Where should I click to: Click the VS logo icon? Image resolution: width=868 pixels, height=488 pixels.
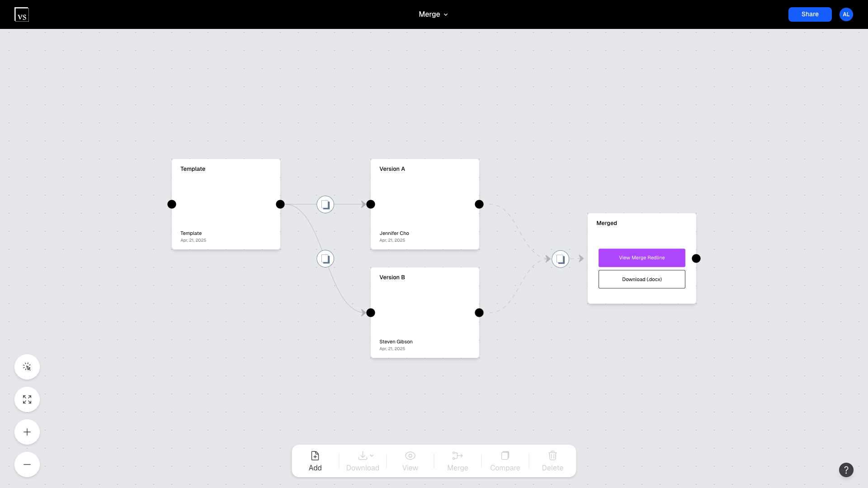click(22, 14)
